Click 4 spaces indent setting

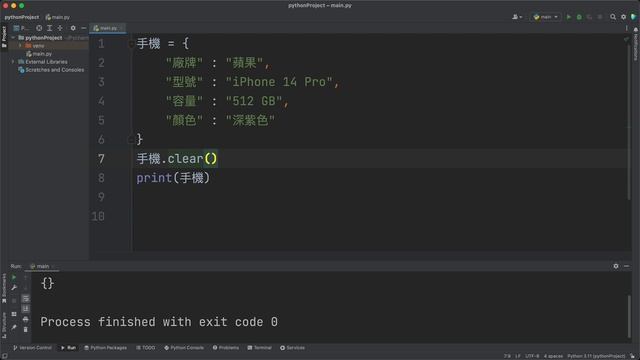(553, 356)
